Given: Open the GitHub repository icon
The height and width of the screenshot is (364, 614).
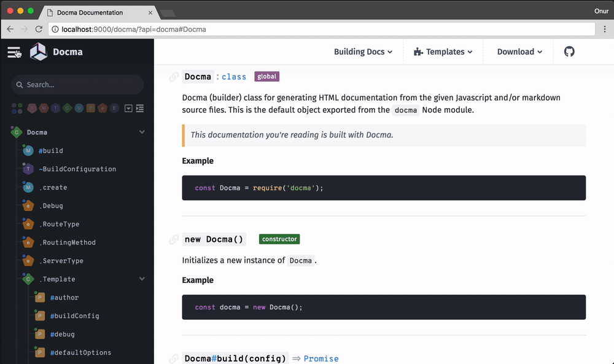Looking at the screenshot, I should pyautogui.click(x=569, y=52).
